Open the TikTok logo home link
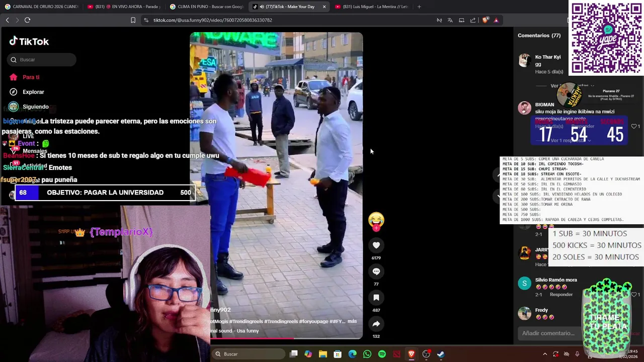 29,41
